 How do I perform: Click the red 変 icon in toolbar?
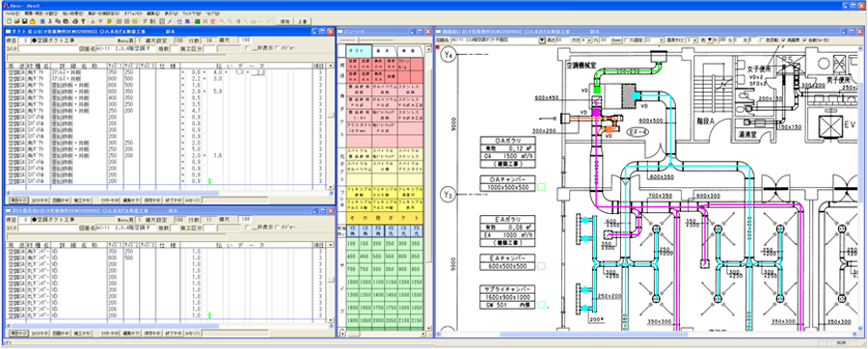pyautogui.click(x=212, y=21)
